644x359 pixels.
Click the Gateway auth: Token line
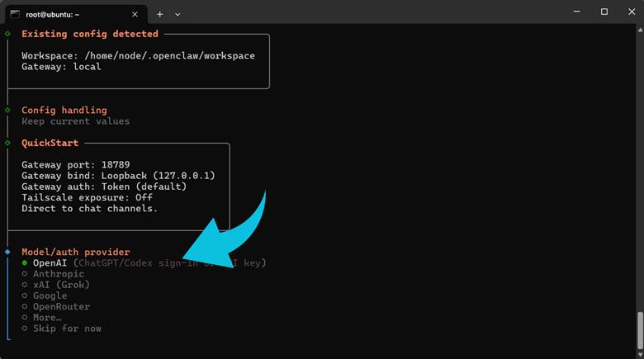(104, 187)
